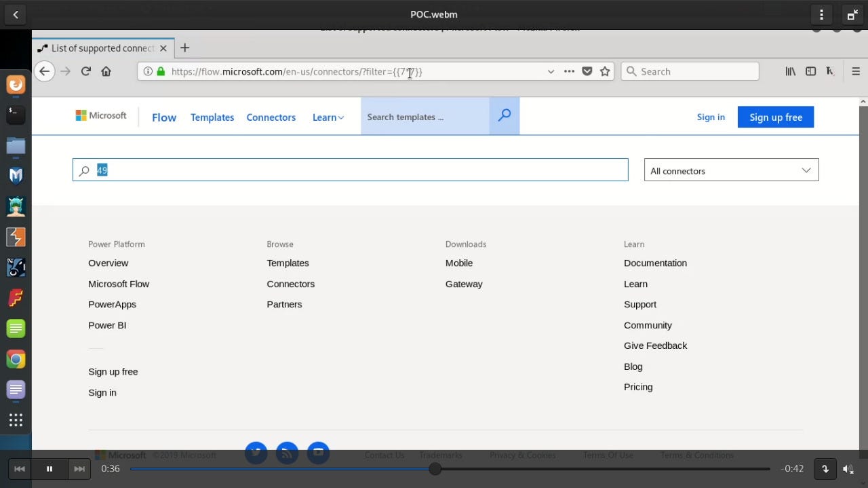
Task: Open Connectors under Browse
Action: click(290, 284)
